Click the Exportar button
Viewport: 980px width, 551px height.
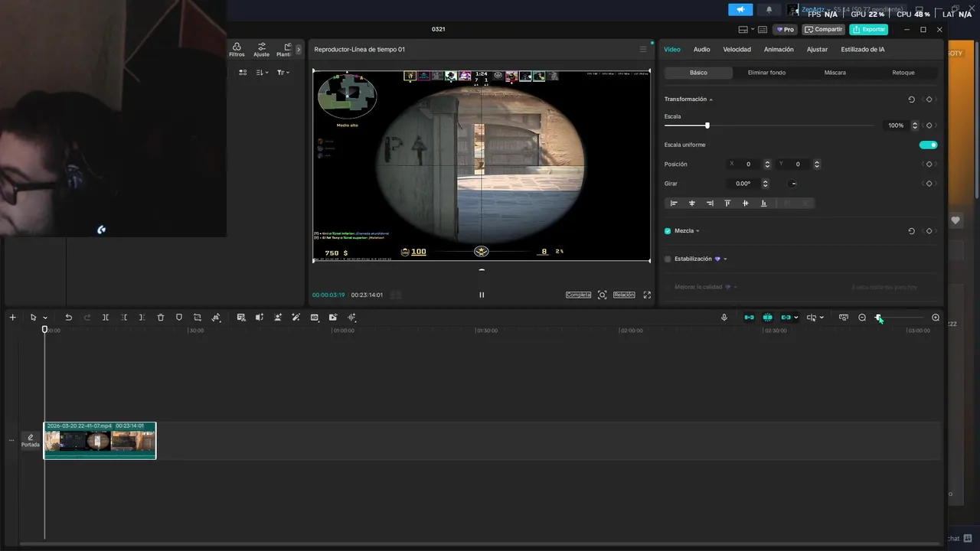pos(869,29)
